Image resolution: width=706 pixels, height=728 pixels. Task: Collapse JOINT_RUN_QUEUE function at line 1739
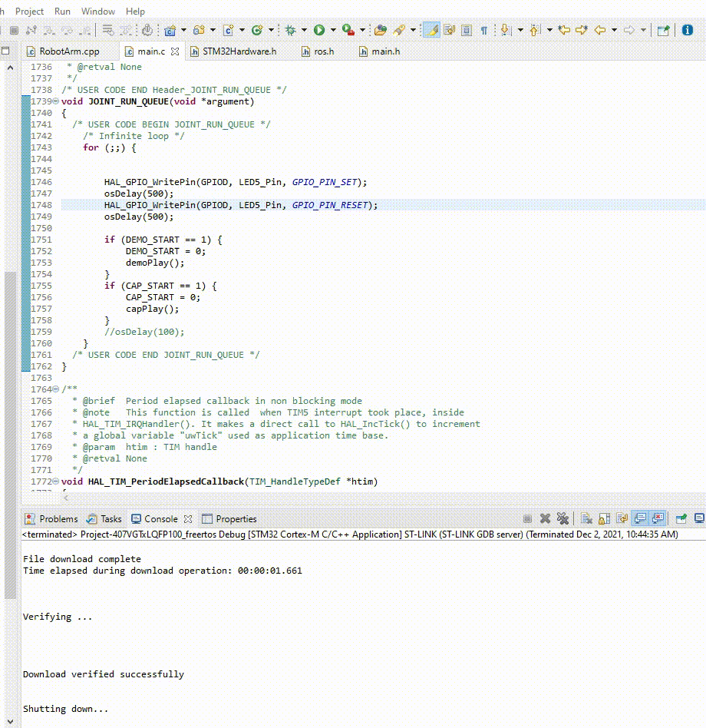point(56,101)
